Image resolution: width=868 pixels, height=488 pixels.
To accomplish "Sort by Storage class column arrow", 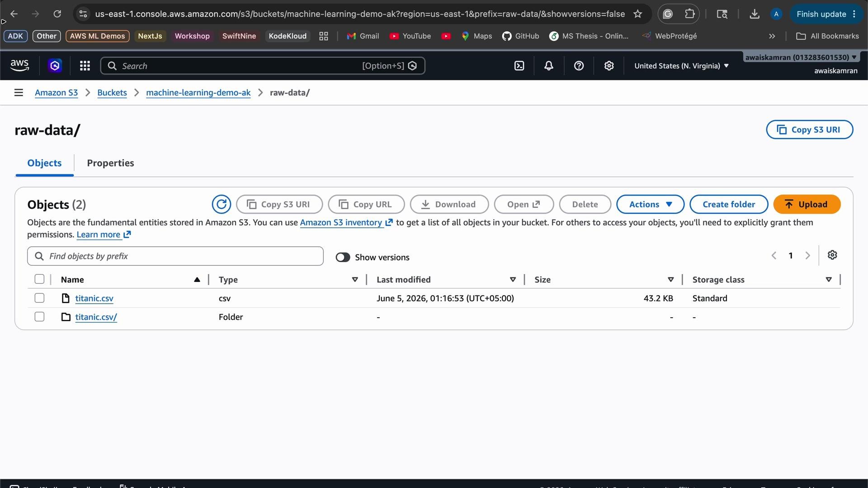I will coord(829,280).
